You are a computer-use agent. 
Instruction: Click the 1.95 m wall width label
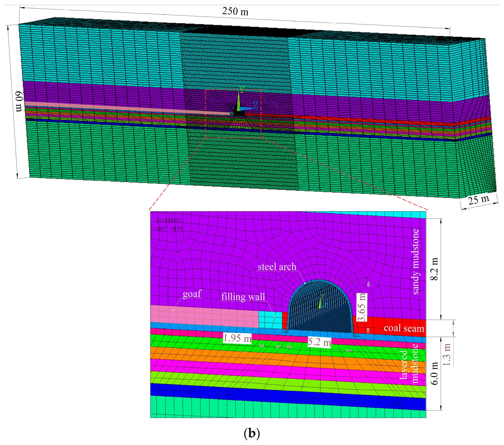[237, 338]
